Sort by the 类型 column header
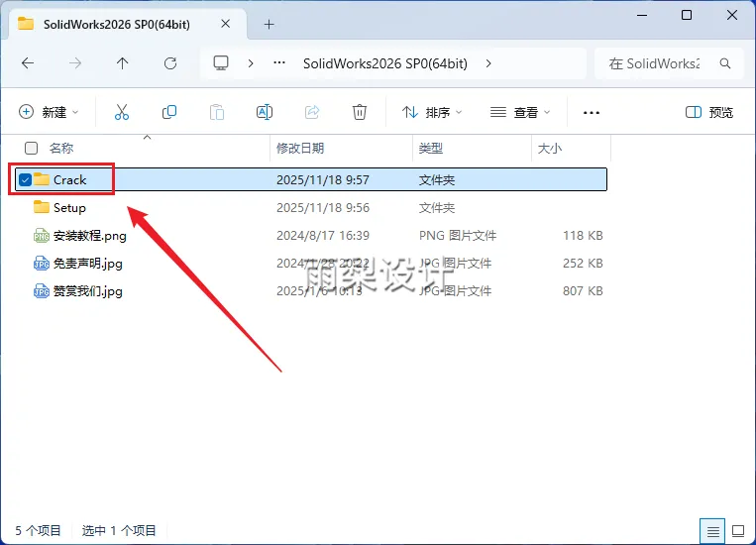This screenshot has height=545, width=756. [x=431, y=148]
